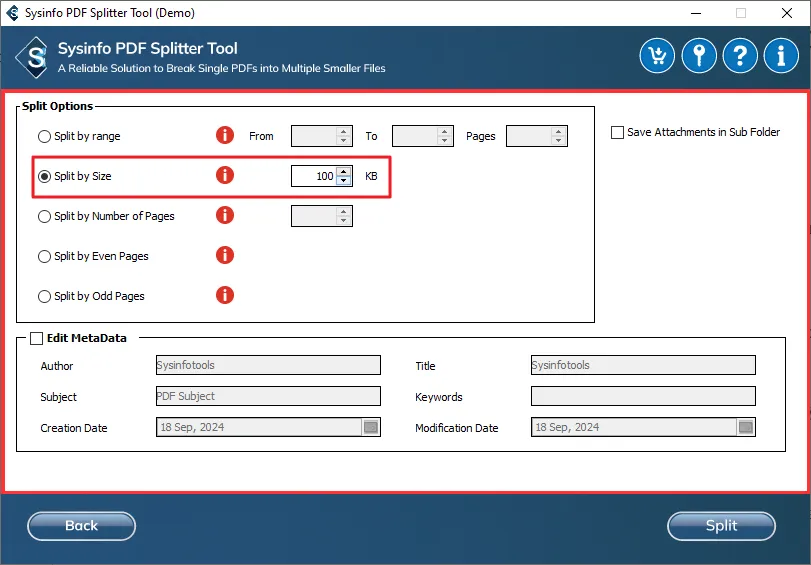The height and width of the screenshot is (565, 811).
Task: Click the shopping cart purchase icon
Action: [x=658, y=56]
